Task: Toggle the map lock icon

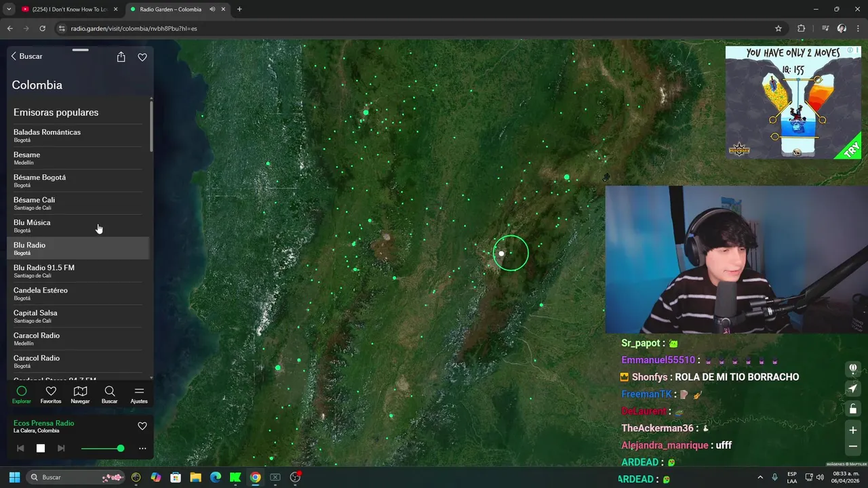Action: (x=853, y=409)
